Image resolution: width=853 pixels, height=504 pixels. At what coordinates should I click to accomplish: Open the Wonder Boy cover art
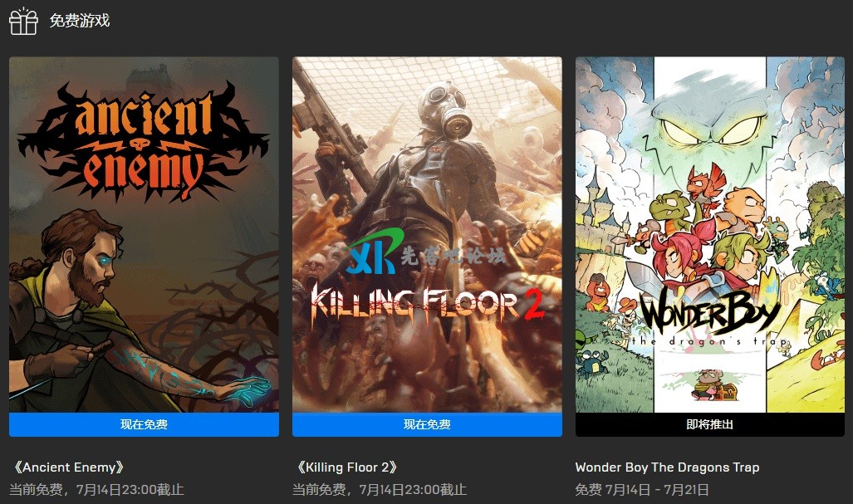point(710,234)
